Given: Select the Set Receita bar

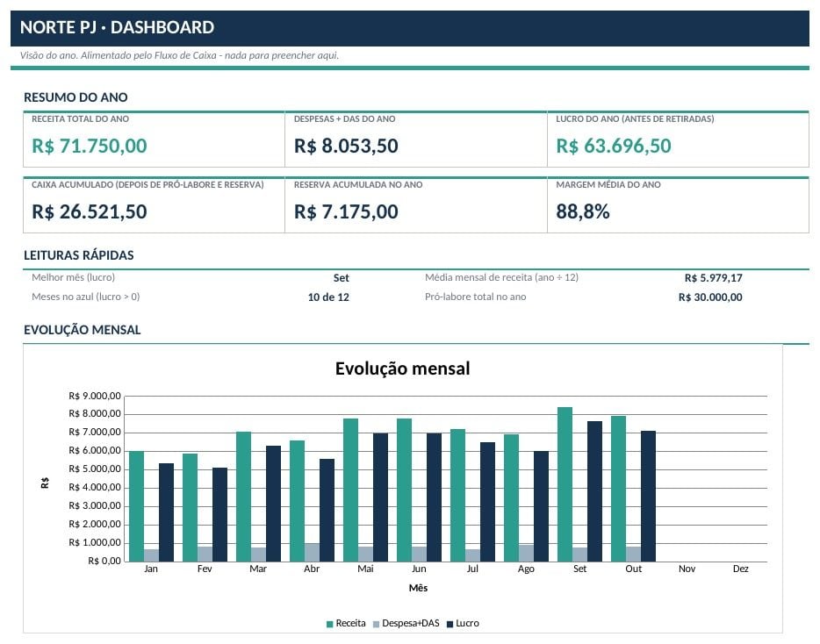Looking at the screenshot, I should coord(565,484).
